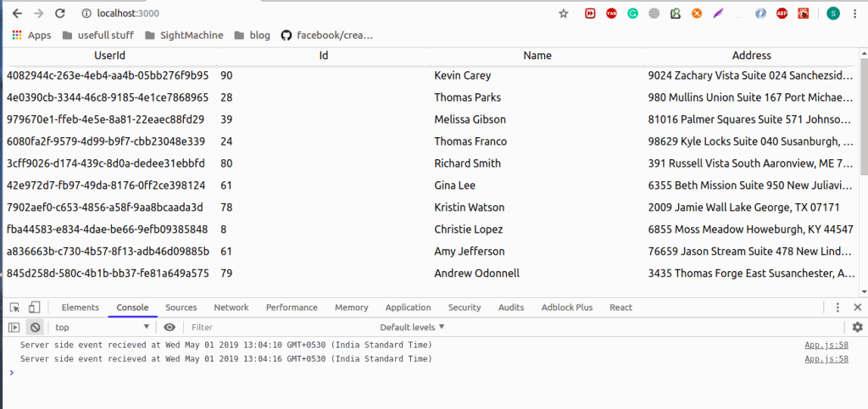Open the Grammarly extension
The image size is (868, 409).
coord(632,14)
